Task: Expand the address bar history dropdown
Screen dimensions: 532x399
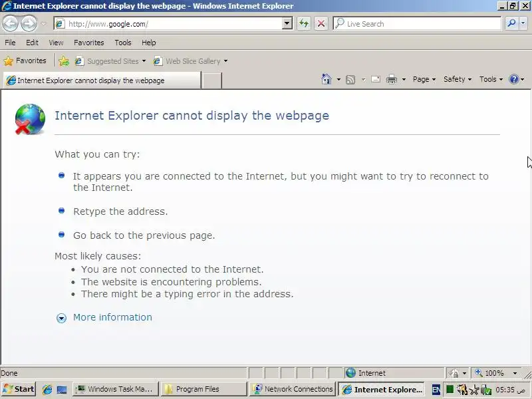Action: [287, 24]
